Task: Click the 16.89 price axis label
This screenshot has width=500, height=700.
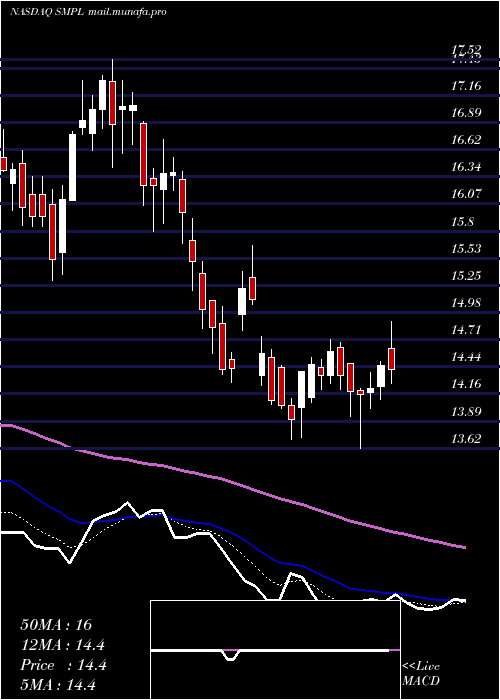Action: click(466, 112)
